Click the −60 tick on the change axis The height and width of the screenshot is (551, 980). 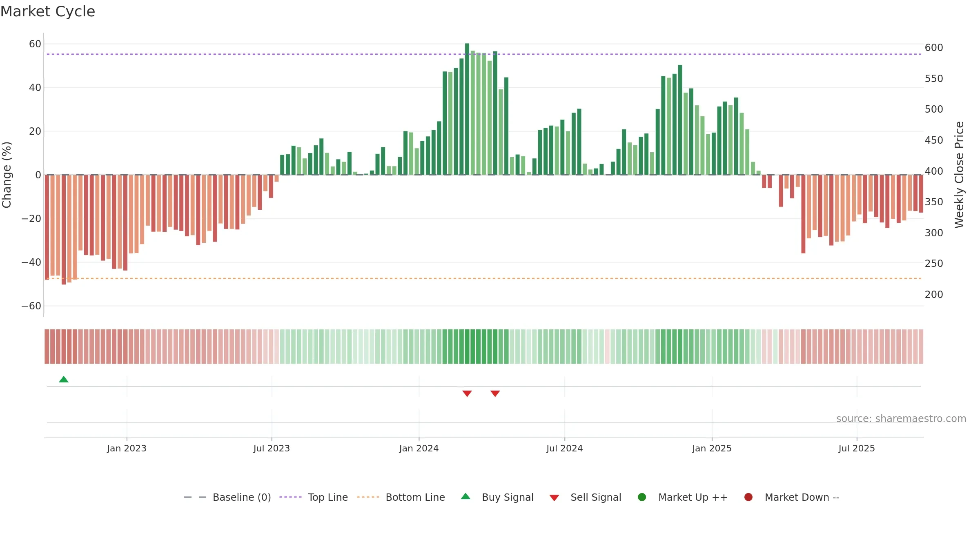[x=31, y=306]
